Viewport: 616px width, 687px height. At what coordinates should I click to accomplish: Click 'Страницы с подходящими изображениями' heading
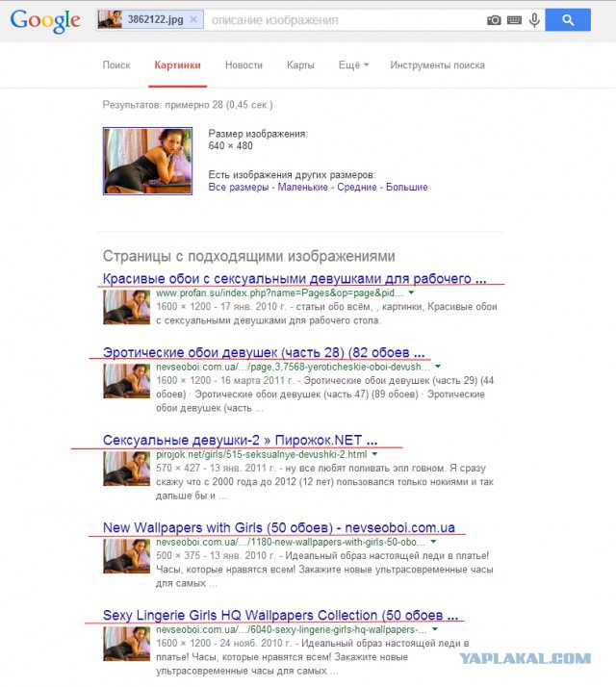pos(249,256)
